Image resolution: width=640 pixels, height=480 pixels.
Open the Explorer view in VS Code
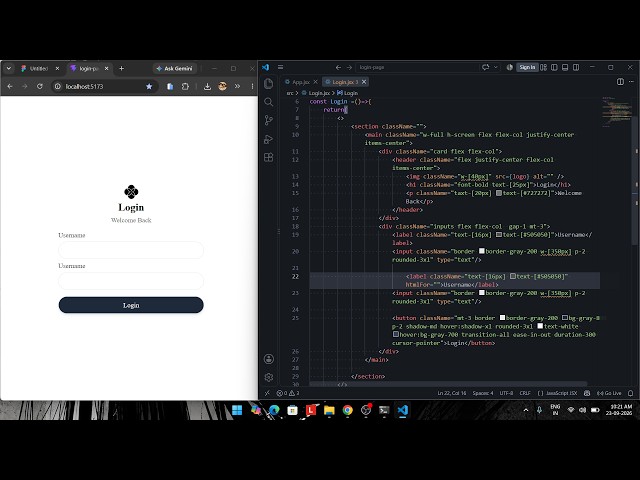[x=269, y=84]
